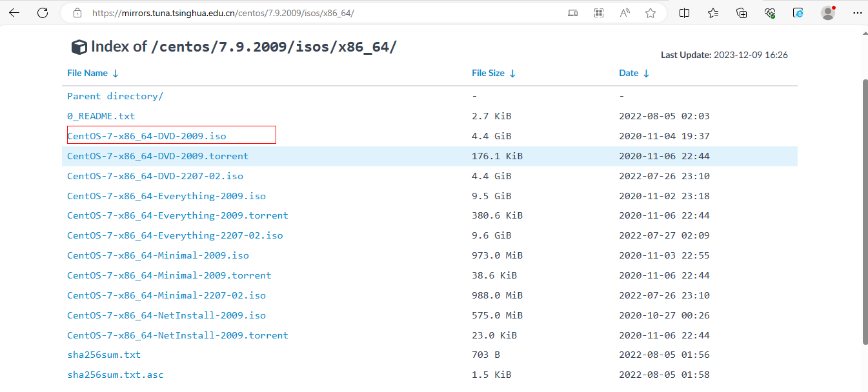Image resolution: width=868 pixels, height=392 pixels.
Task: Select the 2.7 KiB size cell
Action: (492, 116)
